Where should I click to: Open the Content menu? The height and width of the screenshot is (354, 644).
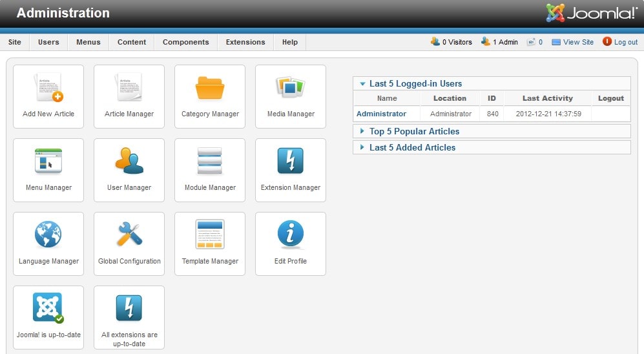tap(132, 42)
